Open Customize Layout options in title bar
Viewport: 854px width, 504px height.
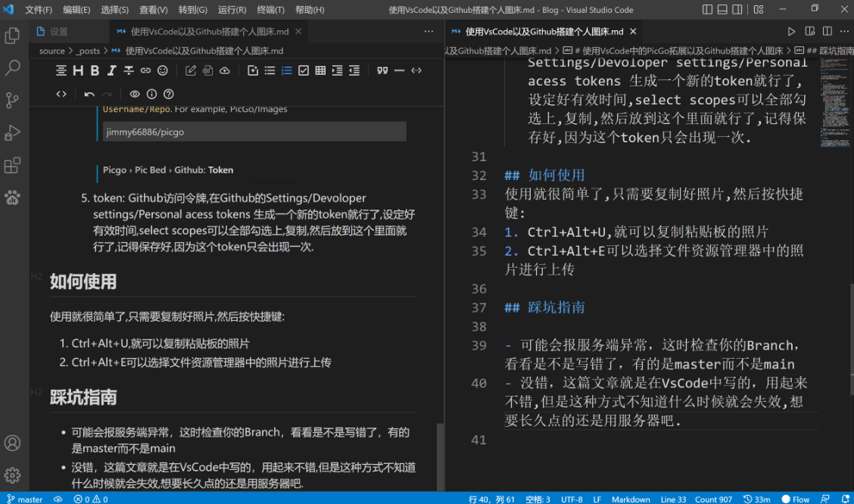click(758, 9)
